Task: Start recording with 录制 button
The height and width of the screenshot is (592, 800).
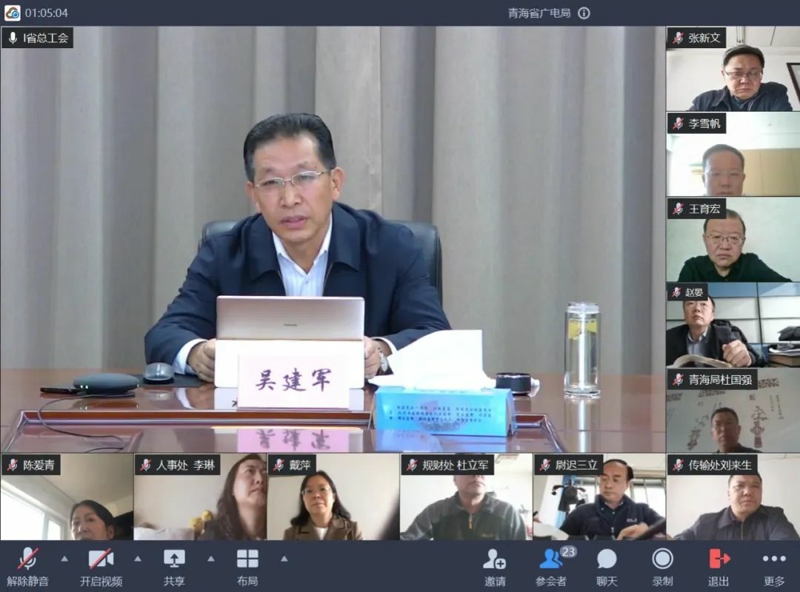Action: tap(662, 566)
